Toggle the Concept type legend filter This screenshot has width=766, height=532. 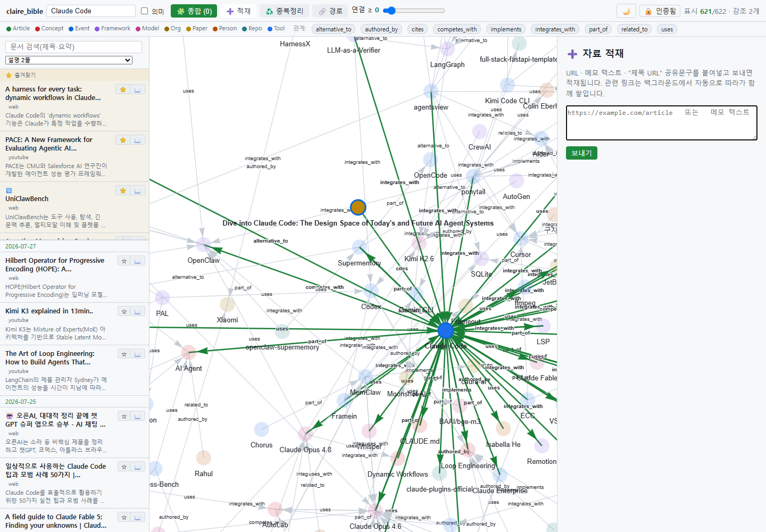tap(49, 29)
